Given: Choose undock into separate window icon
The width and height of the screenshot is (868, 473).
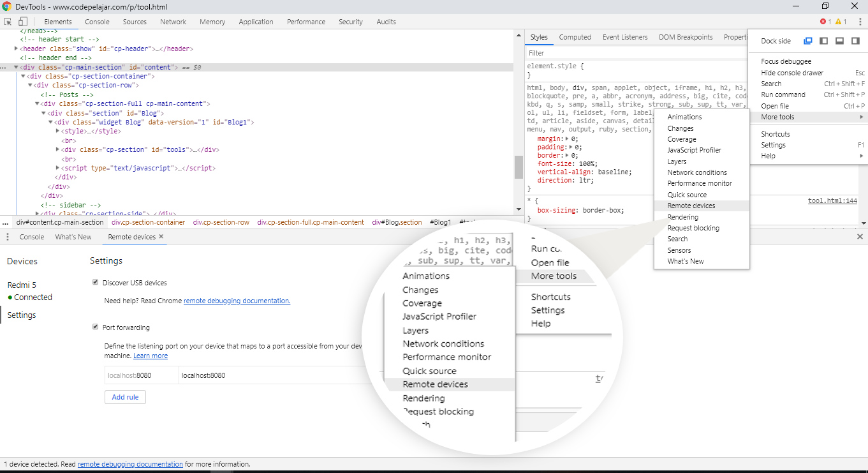Looking at the screenshot, I should [808, 41].
